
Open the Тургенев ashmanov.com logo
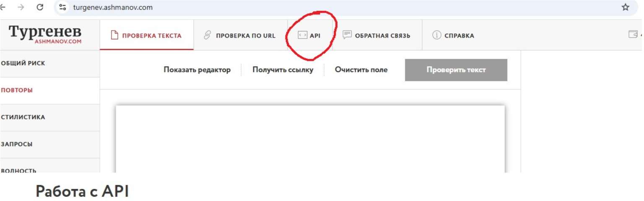tap(45, 34)
